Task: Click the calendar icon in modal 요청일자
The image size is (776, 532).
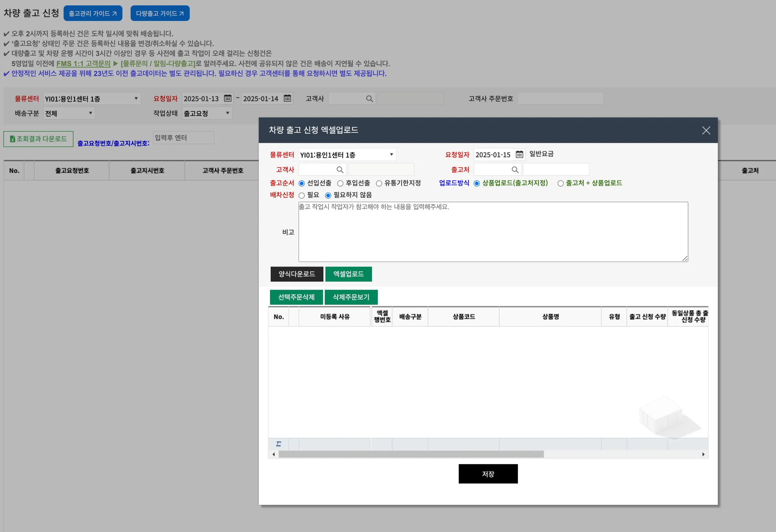Action: coord(519,154)
